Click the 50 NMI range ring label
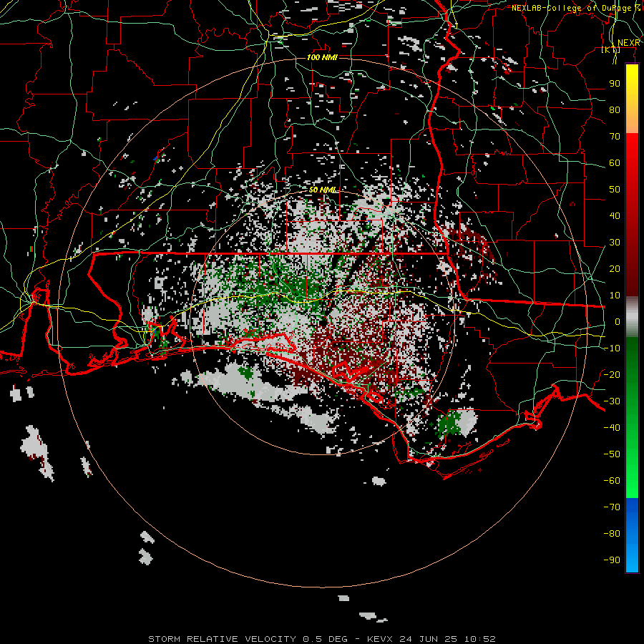This screenshot has width=644, height=644. (323, 190)
